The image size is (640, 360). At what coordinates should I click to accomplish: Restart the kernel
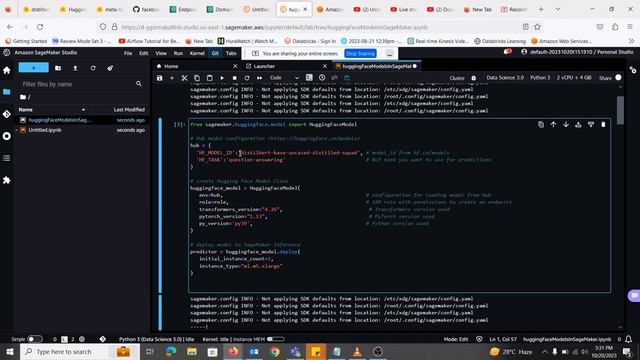[247, 78]
